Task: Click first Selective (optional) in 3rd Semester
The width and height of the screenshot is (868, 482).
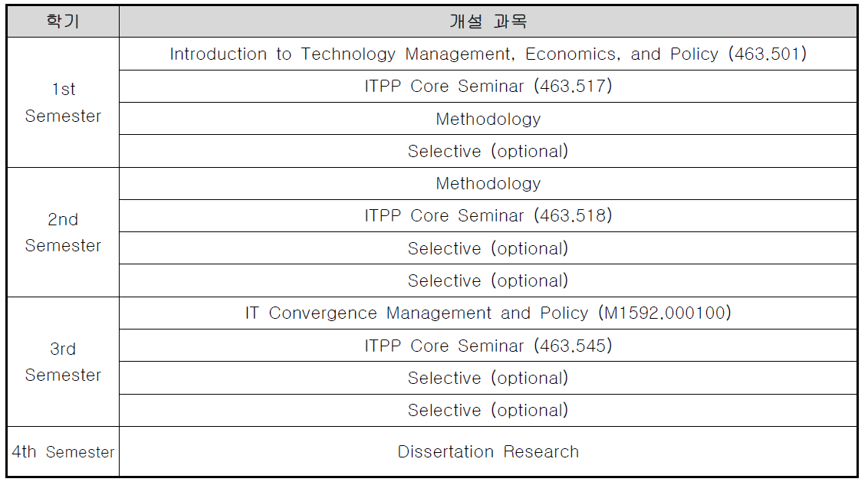Action: click(488, 378)
